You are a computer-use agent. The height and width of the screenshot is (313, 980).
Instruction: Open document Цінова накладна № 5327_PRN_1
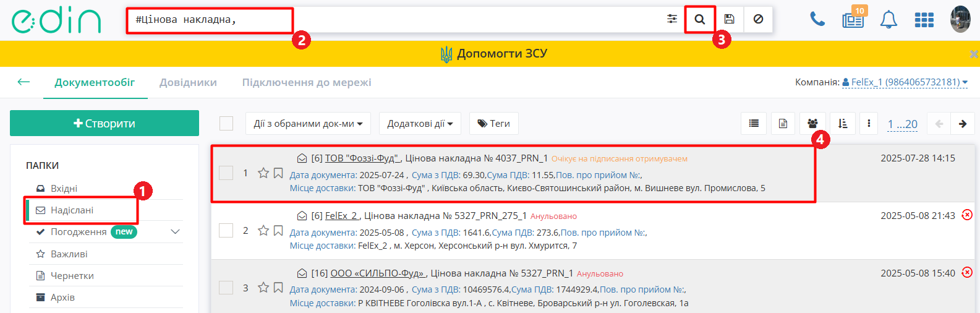coord(502,273)
